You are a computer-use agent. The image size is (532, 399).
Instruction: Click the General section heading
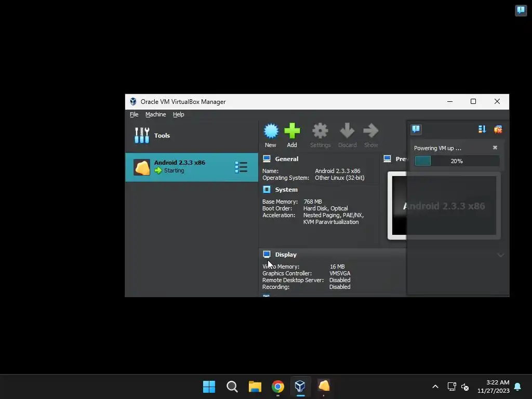(287, 159)
